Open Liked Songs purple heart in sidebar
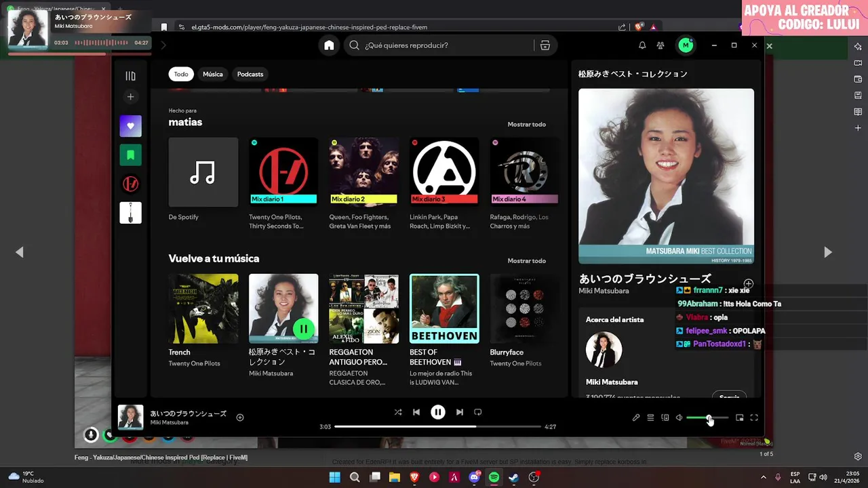The image size is (868, 488). (131, 126)
